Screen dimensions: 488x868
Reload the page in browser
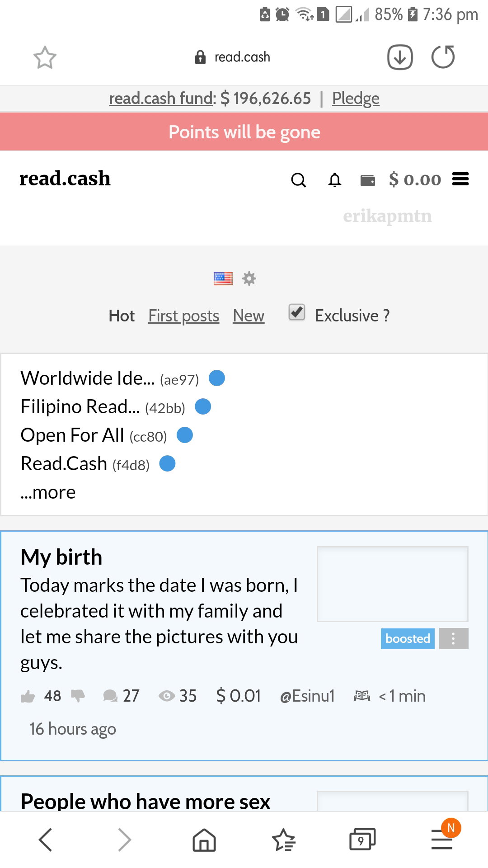point(443,57)
